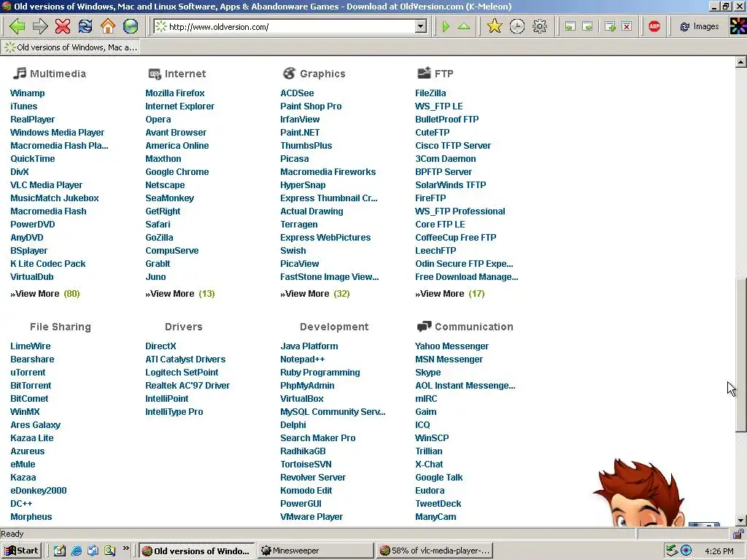Launch Outlook Express from the quick launch

pos(93,551)
